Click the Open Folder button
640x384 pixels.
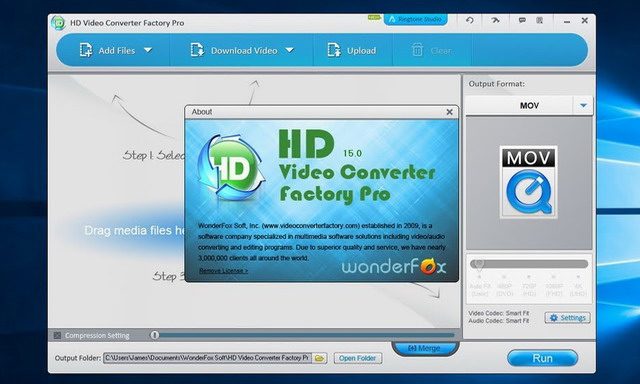coord(358,358)
